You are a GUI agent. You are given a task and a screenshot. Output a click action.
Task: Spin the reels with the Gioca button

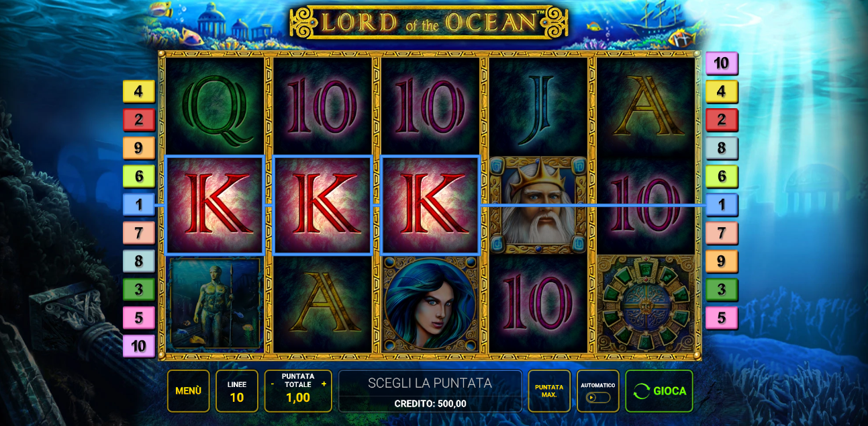point(659,390)
